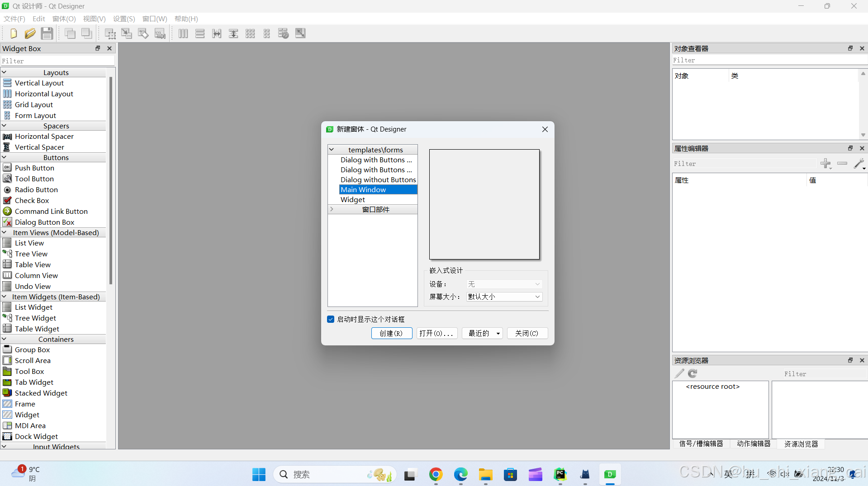Open the 设备 combo box

(x=504, y=284)
